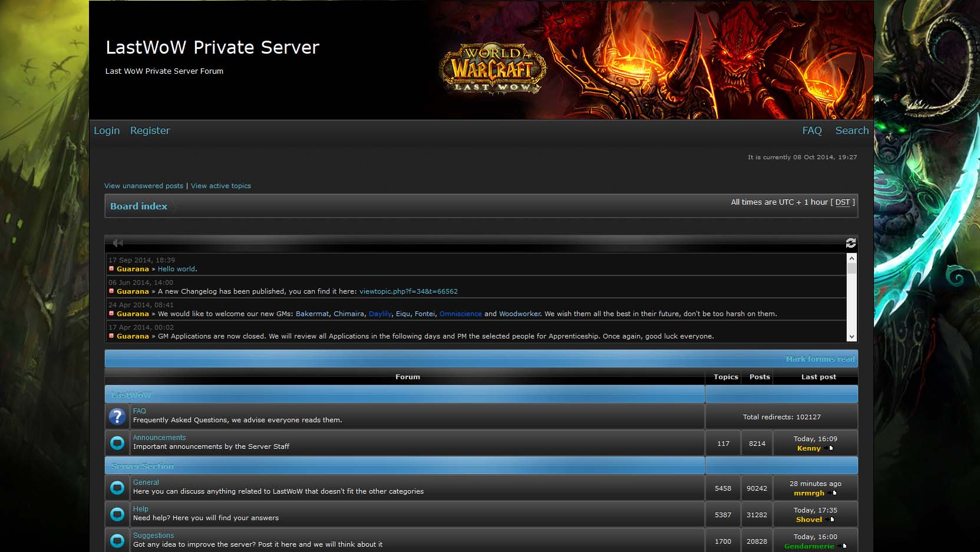Click the Announcements forum status icon
980x552 pixels.
(x=117, y=442)
